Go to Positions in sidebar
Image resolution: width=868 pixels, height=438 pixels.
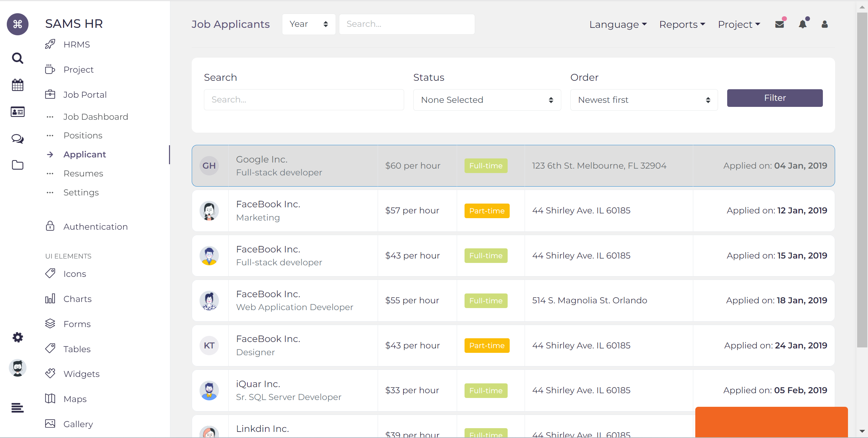(x=83, y=135)
